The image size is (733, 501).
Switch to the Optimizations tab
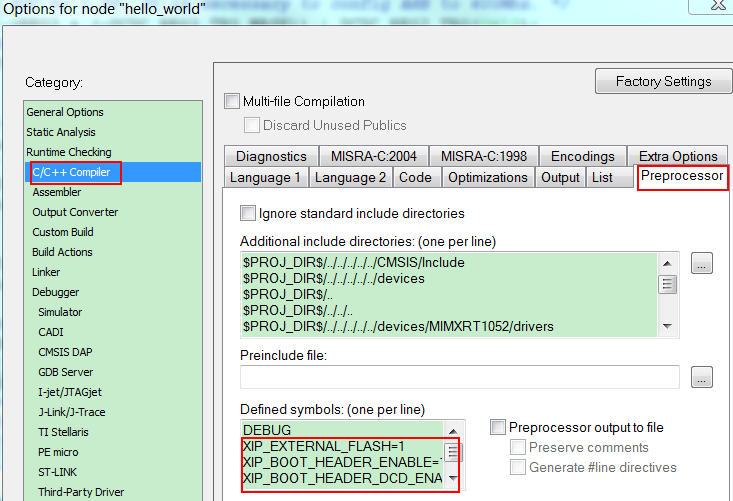(487, 177)
